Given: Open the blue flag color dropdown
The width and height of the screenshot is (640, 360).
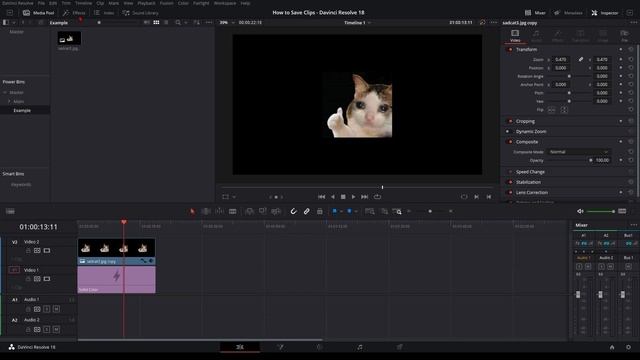Looking at the screenshot, I should [341, 211].
